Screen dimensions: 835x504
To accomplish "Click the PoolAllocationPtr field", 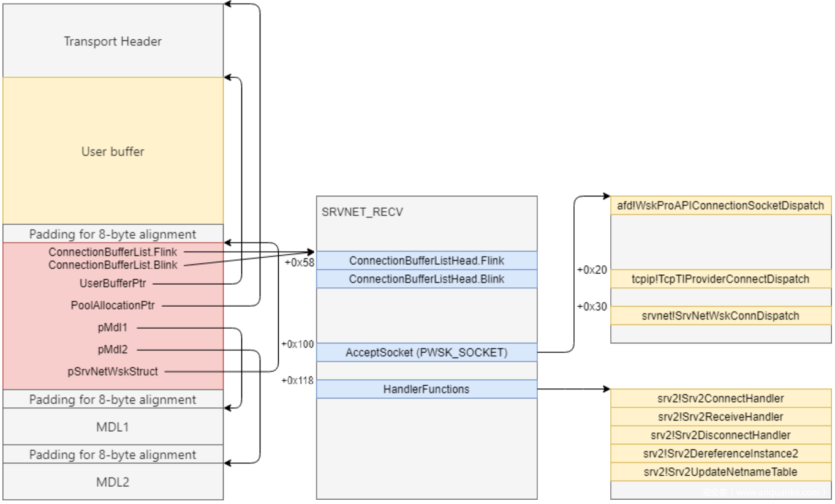I will pos(115,305).
